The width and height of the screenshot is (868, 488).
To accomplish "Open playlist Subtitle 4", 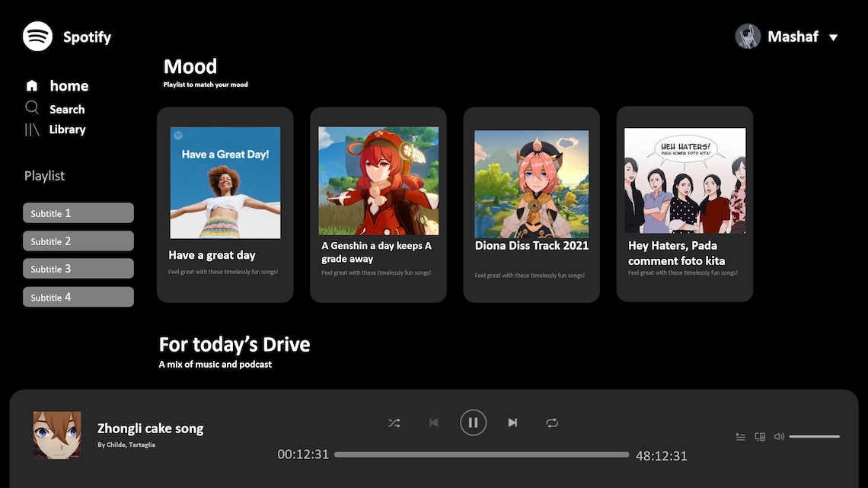I will (78, 297).
